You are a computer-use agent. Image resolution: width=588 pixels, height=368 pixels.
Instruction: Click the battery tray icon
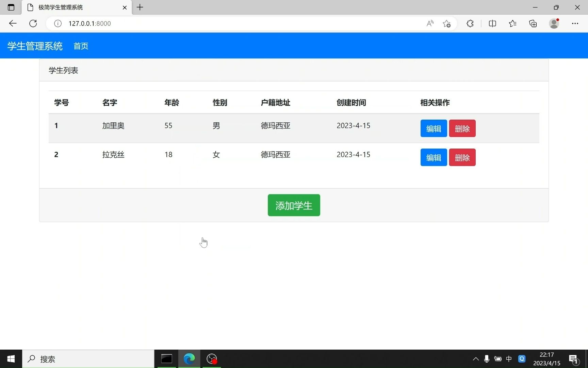(x=498, y=359)
